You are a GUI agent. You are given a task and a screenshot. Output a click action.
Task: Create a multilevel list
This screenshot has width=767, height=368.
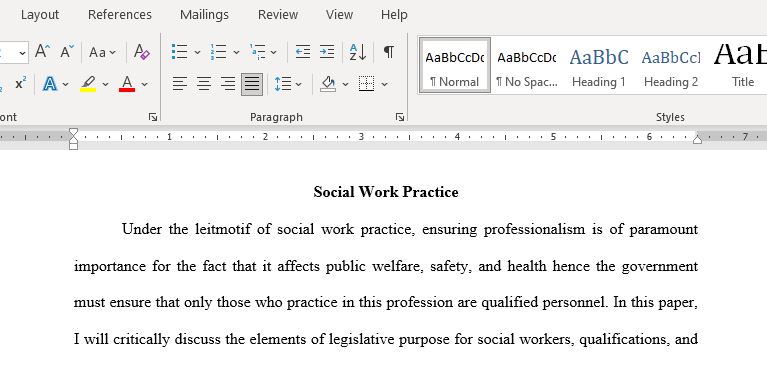click(257, 51)
